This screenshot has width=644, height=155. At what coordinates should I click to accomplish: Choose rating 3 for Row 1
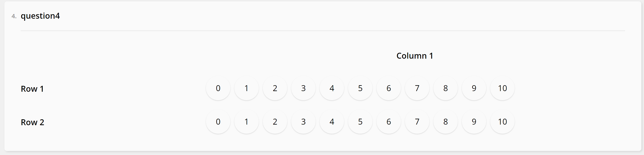[303, 88]
